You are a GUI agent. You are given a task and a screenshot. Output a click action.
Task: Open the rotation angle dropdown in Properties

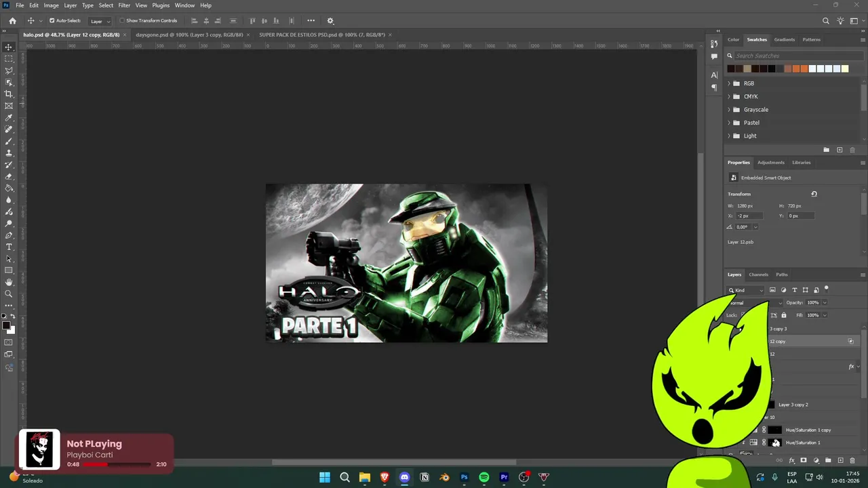(755, 227)
